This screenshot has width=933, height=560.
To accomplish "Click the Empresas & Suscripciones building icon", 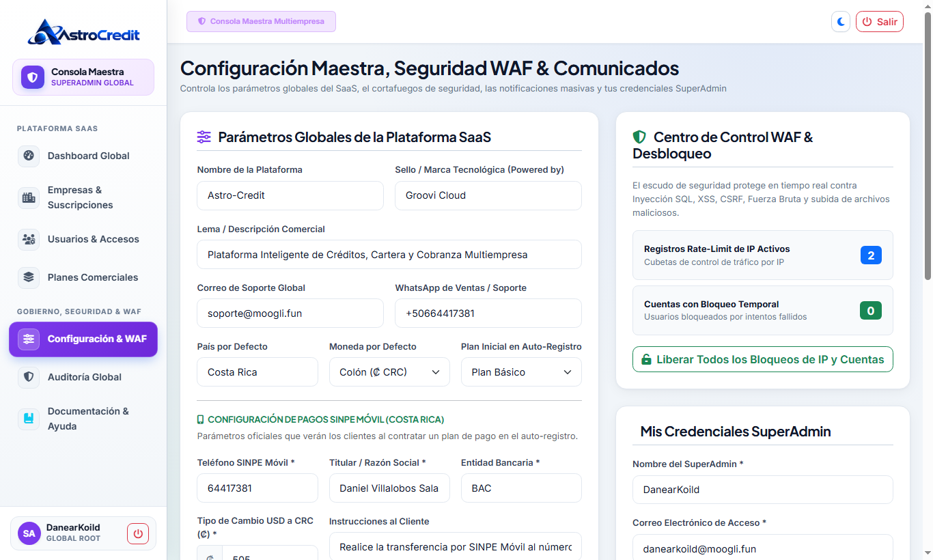I will [29, 197].
